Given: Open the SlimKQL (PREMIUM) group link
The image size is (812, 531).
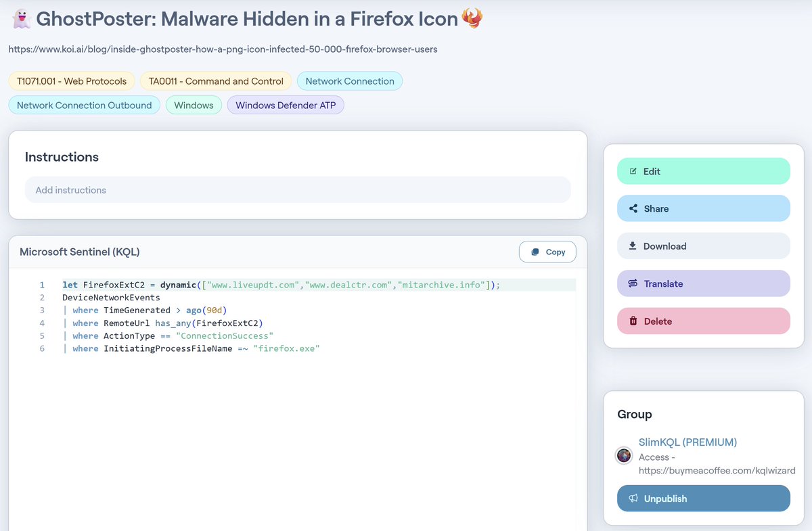Looking at the screenshot, I should point(687,442).
